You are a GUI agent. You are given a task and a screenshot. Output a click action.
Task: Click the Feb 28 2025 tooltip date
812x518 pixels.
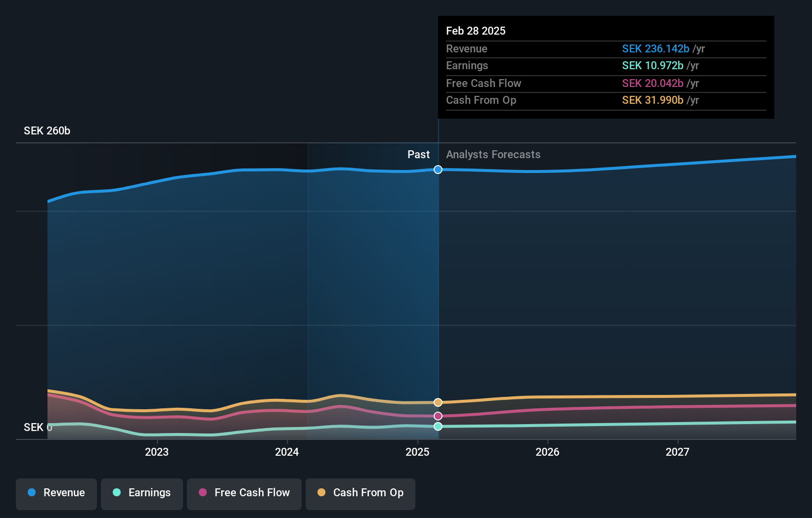(x=476, y=31)
